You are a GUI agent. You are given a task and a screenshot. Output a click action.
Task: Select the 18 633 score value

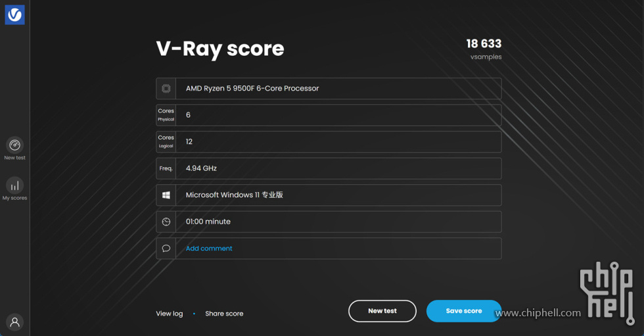[484, 43]
